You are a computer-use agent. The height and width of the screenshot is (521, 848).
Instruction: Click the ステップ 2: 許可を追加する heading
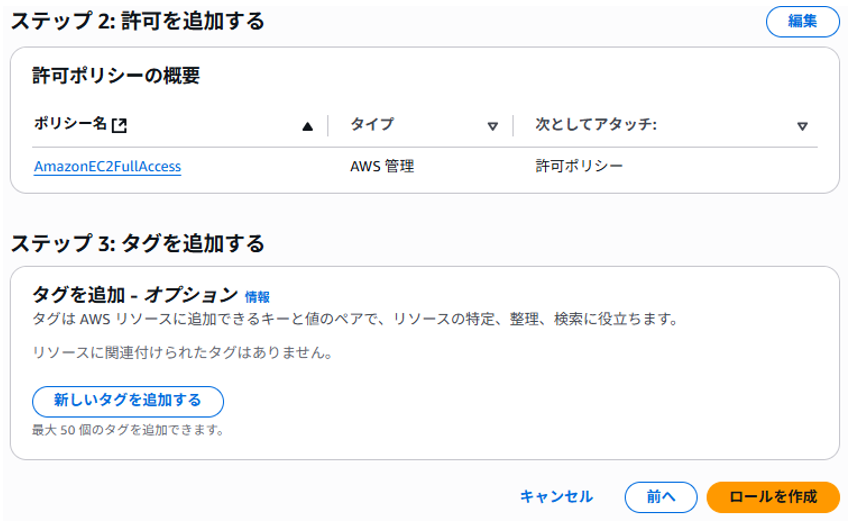[138, 21]
